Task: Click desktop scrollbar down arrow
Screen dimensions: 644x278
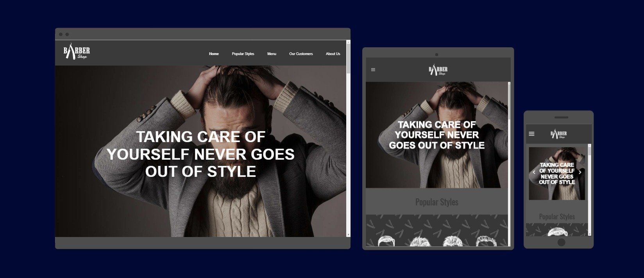Action: point(348,235)
